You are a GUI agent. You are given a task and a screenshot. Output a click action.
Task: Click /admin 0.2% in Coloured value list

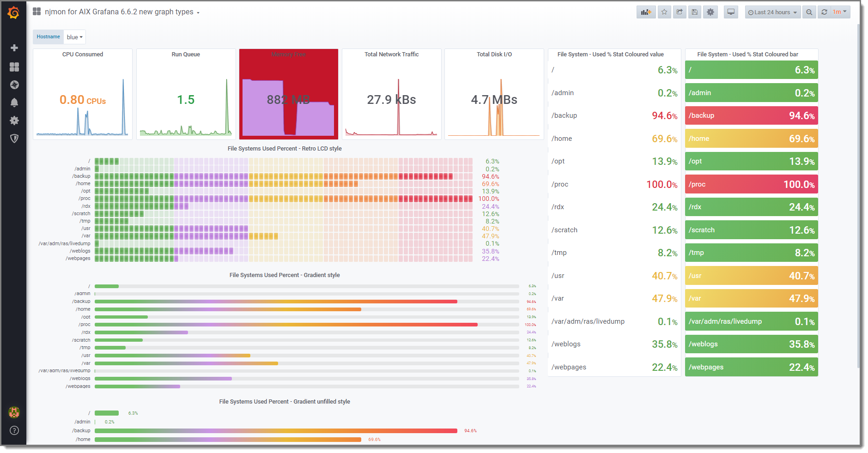coord(614,93)
